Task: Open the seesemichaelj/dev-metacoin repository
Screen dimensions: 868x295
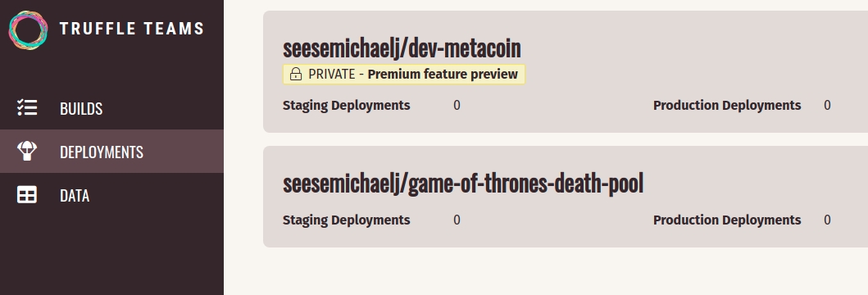Action: (402, 48)
